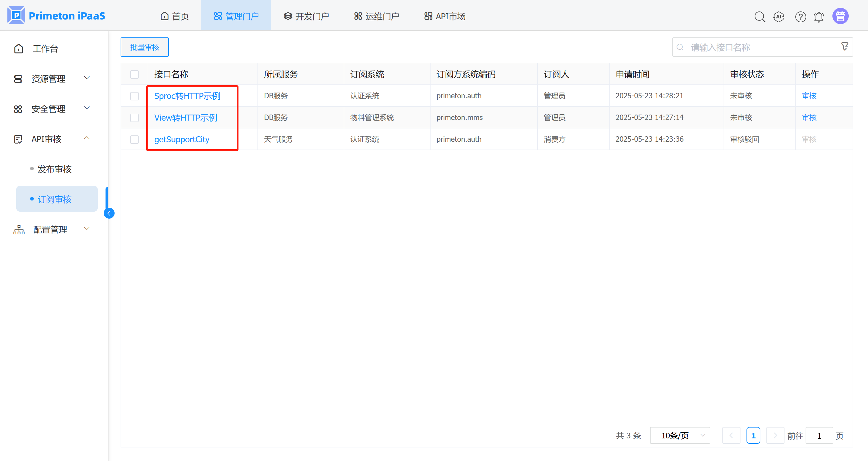This screenshot has width=868, height=461.
Task: Tick the getSupportCity row checkbox
Action: 134,139
